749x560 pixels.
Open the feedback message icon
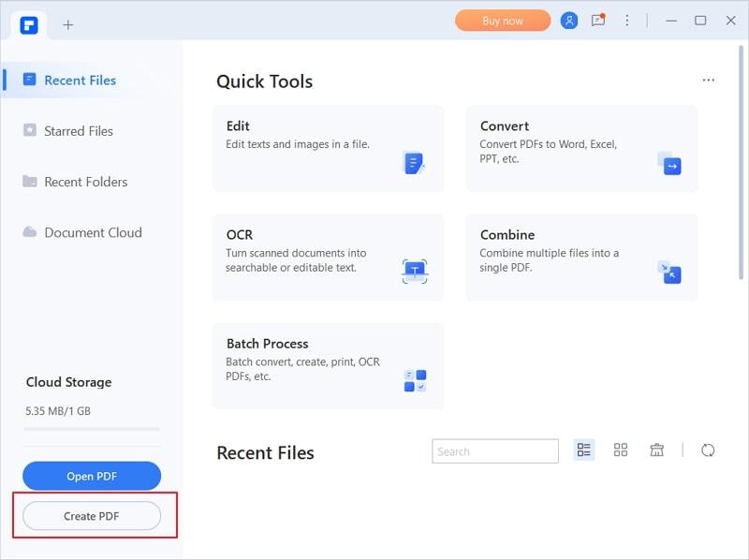[598, 20]
